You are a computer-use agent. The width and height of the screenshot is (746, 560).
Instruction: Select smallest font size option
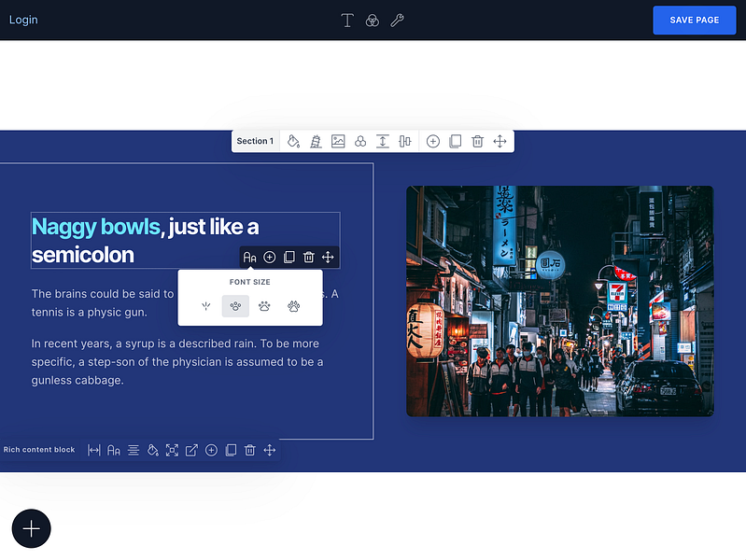point(206,306)
